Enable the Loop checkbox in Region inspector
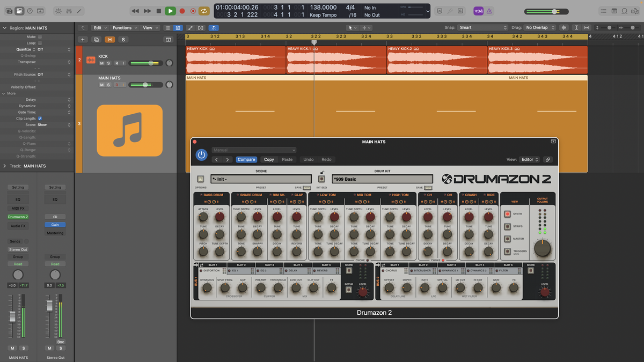Screen dimensions: 644x362 coord(40,43)
